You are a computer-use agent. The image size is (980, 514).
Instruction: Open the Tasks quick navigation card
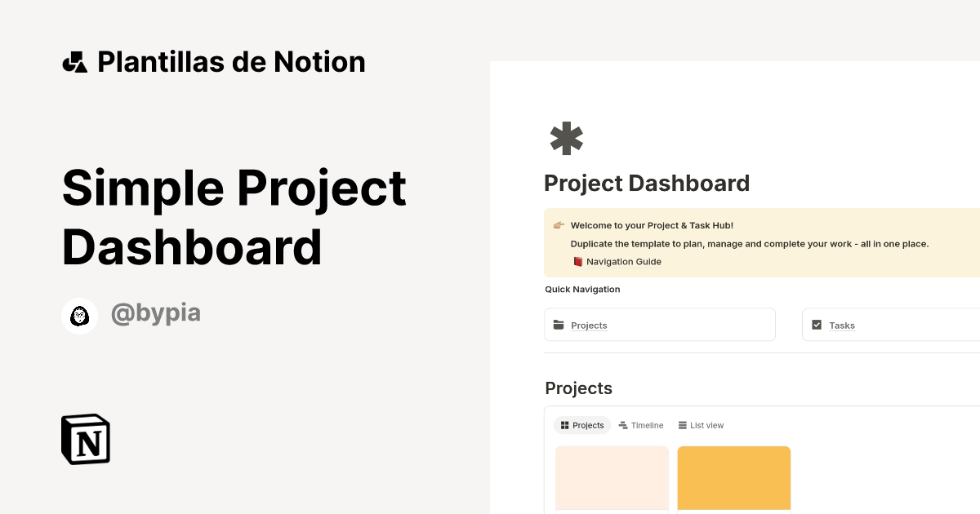(890, 324)
